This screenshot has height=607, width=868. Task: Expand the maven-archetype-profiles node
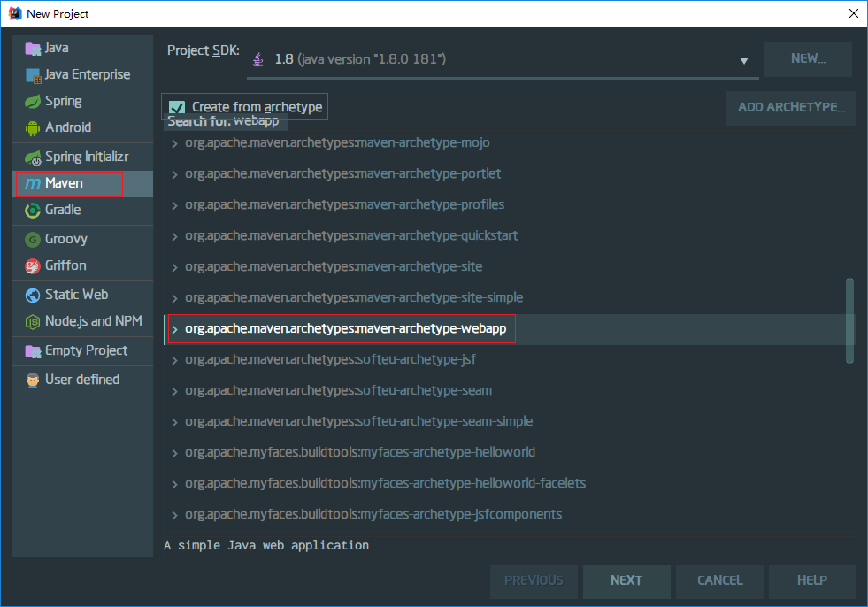click(174, 206)
